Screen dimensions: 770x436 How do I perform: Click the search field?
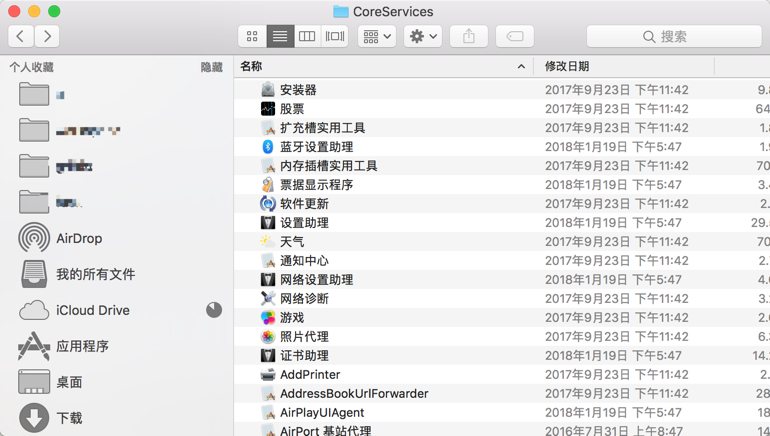tap(674, 36)
